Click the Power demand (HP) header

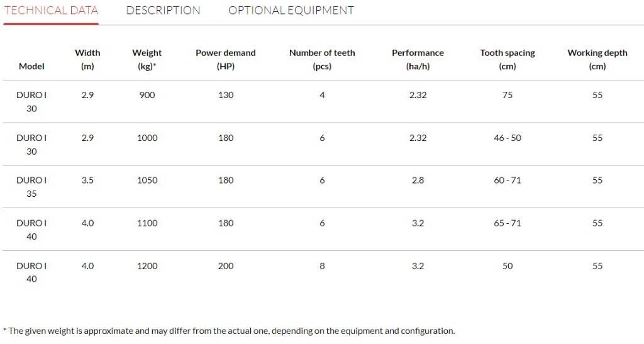point(225,59)
